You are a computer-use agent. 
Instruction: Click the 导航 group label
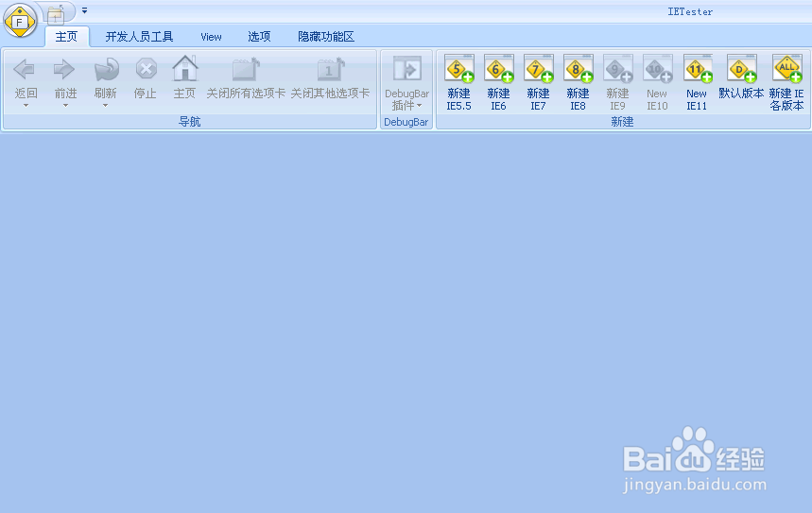[190, 122]
